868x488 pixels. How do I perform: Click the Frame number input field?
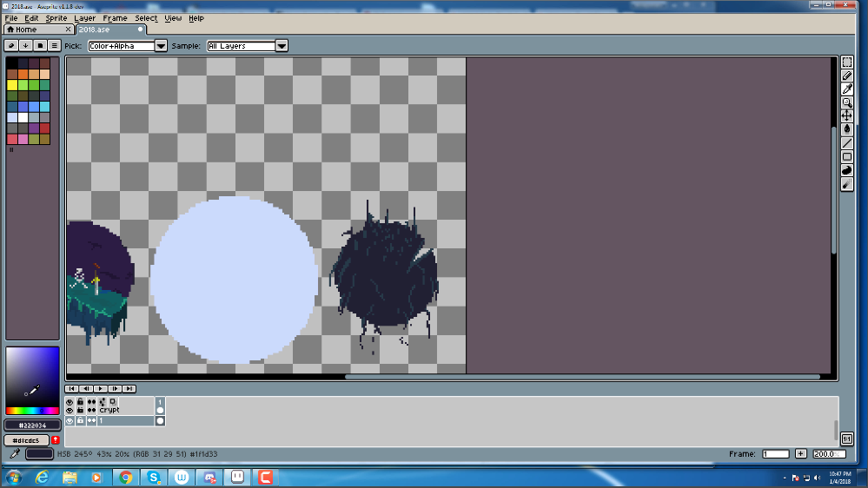click(776, 453)
